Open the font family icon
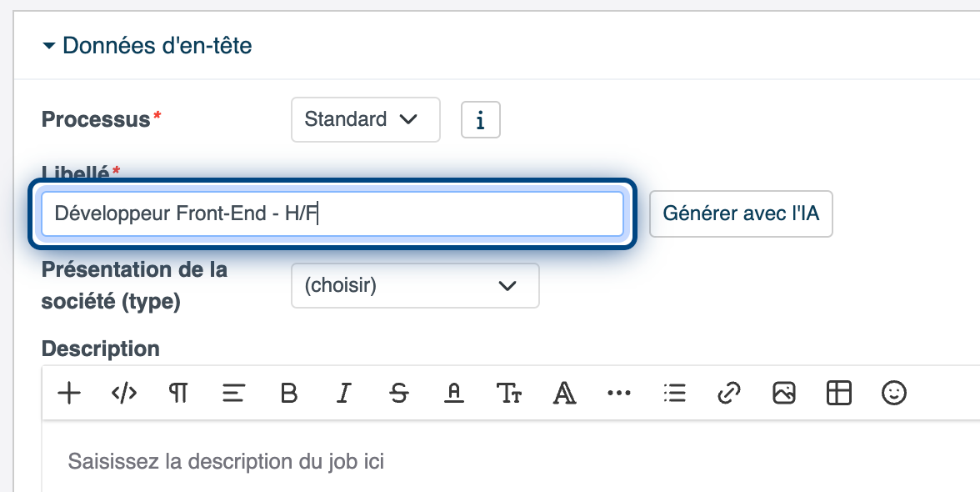980x492 pixels. [x=564, y=393]
